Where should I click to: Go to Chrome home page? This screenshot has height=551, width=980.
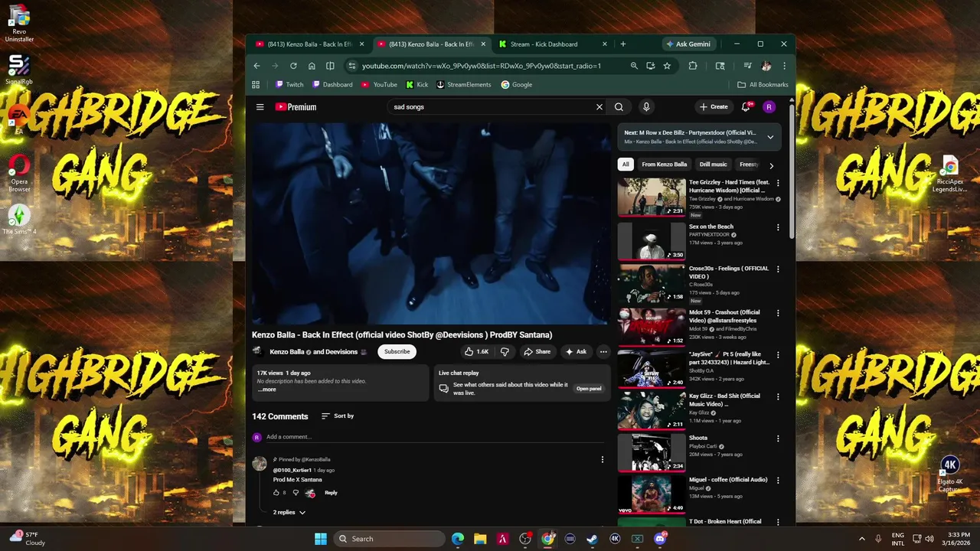click(312, 66)
